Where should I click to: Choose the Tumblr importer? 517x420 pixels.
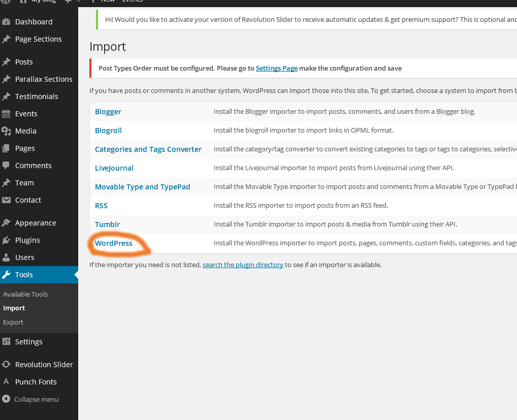pyautogui.click(x=107, y=224)
